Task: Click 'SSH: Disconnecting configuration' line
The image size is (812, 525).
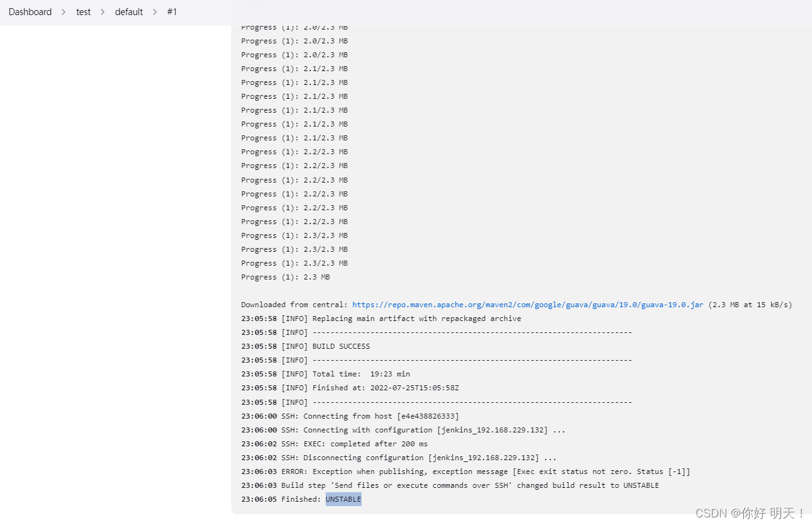Action: click(399, 458)
